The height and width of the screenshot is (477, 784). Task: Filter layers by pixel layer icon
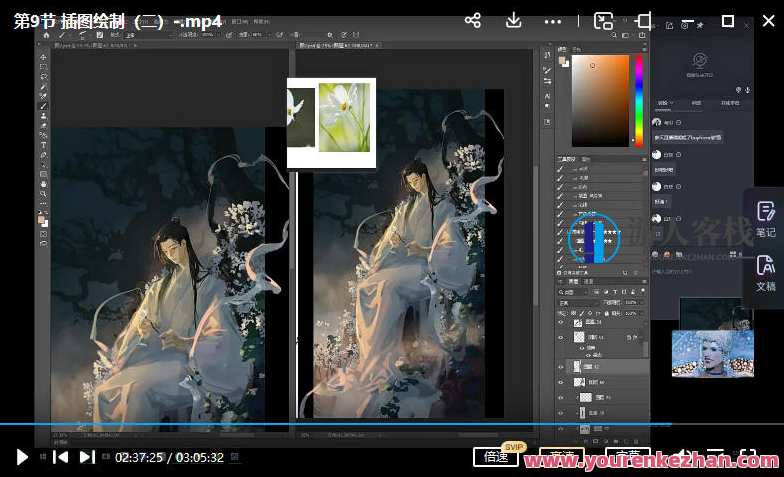point(597,292)
